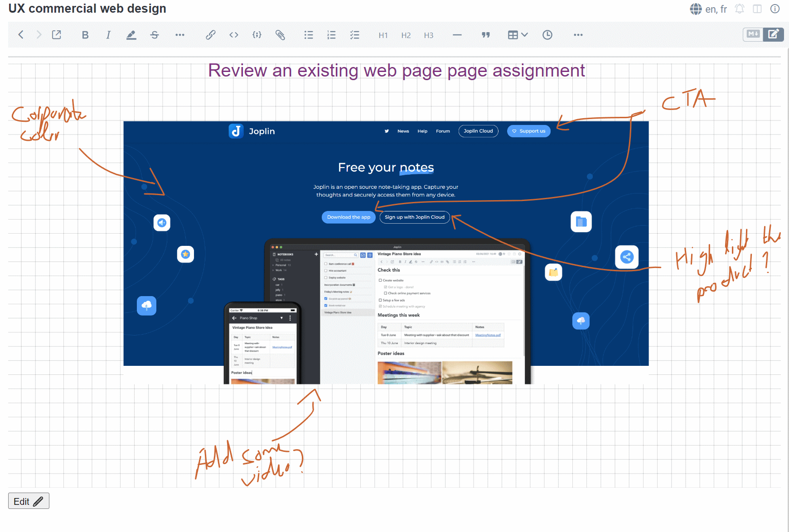Viewport: 789px width, 532px height.
Task: Insert current date and time
Action: pyautogui.click(x=547, y=35)
